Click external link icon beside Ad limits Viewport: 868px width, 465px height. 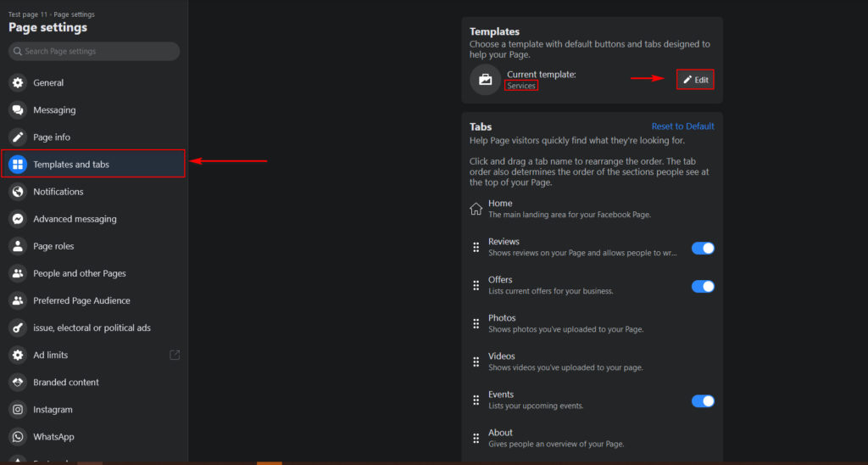(175, 355)
